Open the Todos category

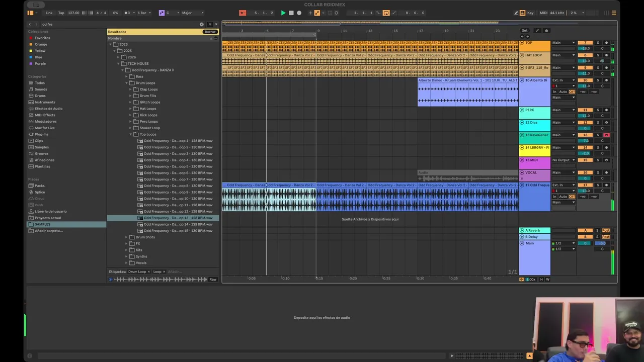pyautogui.click(x=40, y=83)
